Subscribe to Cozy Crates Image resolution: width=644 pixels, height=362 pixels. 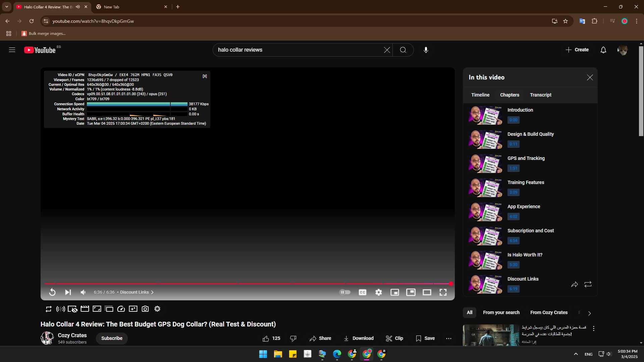[112, 339]
